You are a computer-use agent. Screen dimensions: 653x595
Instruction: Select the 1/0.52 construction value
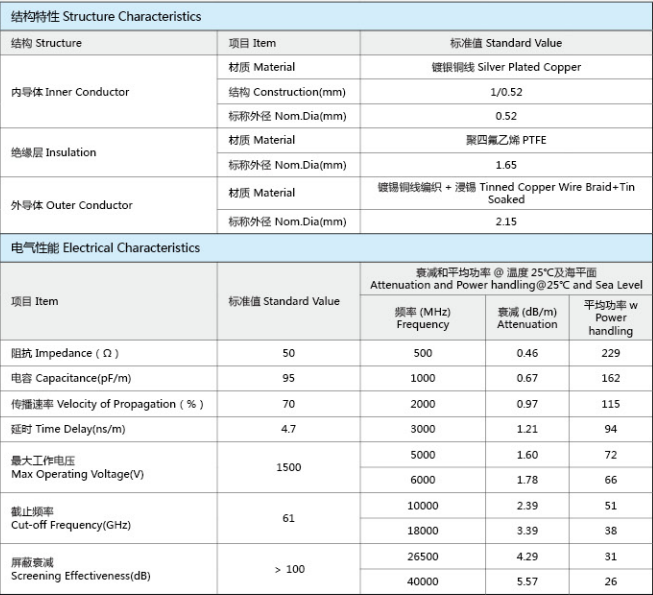coord(506,92)
